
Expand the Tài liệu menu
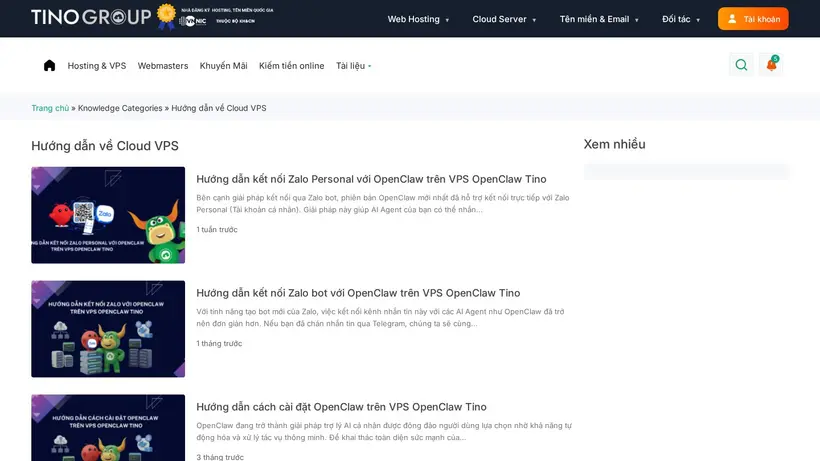[354, 66]
